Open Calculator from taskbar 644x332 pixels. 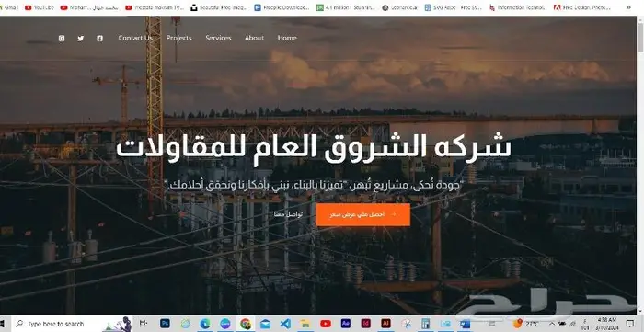(425, 324)
